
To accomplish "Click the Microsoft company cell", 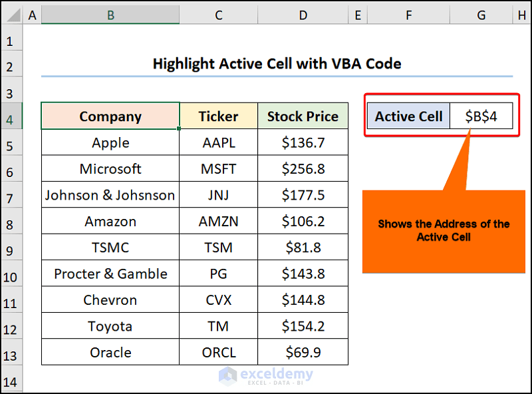I will pos(110,168).
